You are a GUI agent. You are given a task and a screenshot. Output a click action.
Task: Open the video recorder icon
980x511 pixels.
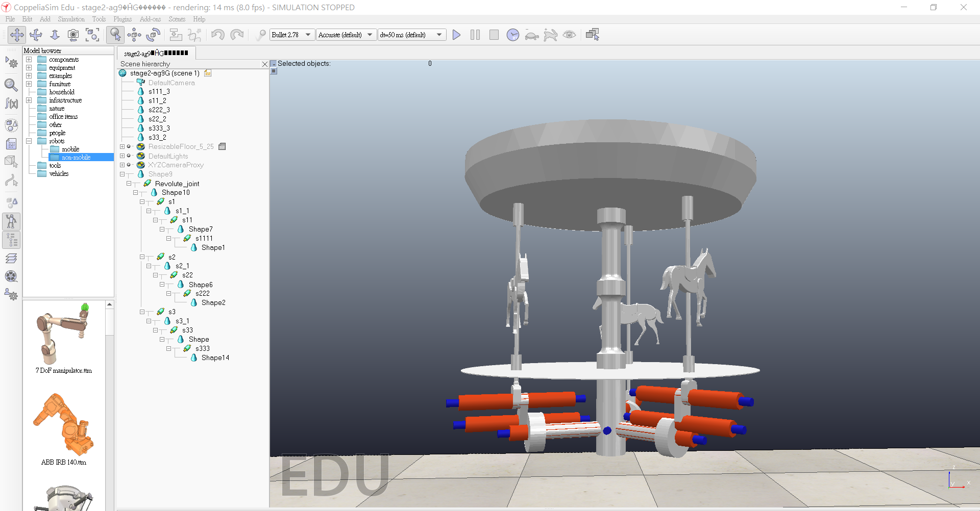[x=11, y=276]
